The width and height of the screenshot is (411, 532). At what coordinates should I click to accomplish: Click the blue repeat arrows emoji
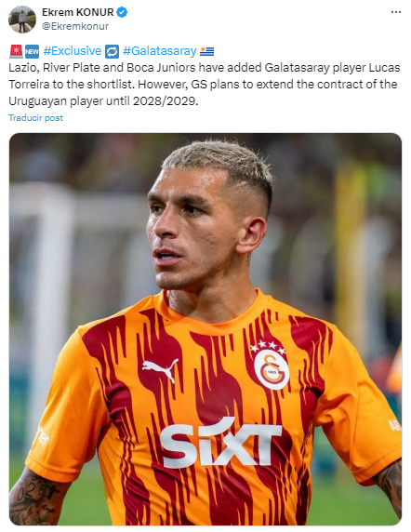point(112,51)
